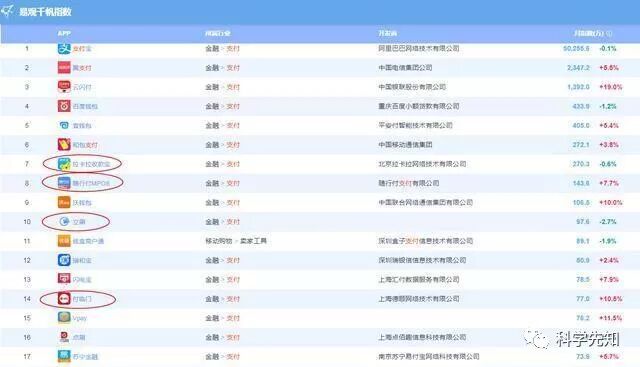Click the 付临门 red app icon in row 14

[64, 299]
